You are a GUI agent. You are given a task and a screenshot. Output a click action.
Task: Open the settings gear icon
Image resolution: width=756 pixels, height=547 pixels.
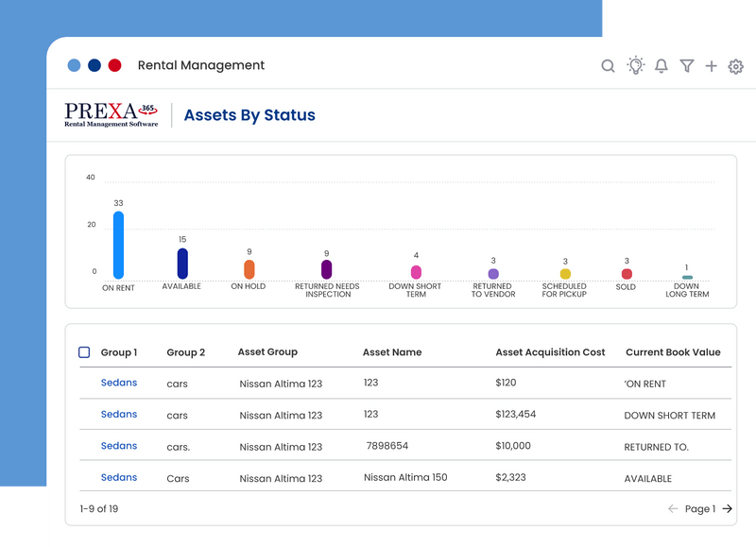click(736, 66)
